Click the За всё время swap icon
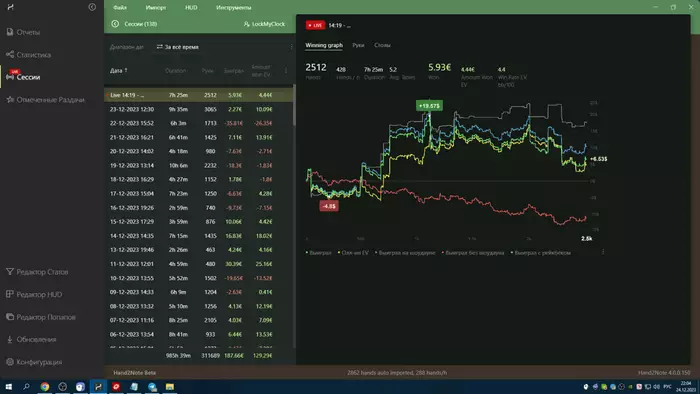700x394 pixels. (159, 47)
